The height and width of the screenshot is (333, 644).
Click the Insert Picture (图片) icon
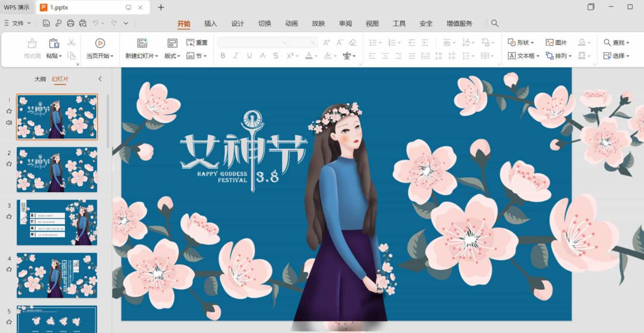pos(556,42)
